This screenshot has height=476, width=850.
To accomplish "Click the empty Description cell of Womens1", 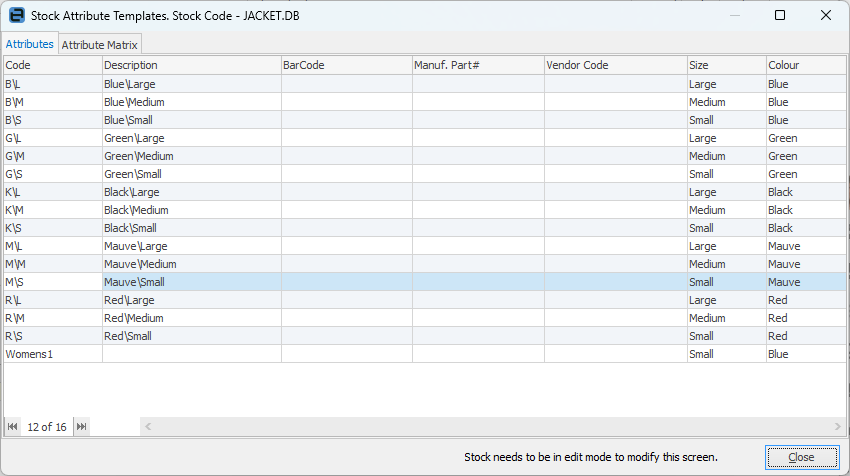I will 191,354.
